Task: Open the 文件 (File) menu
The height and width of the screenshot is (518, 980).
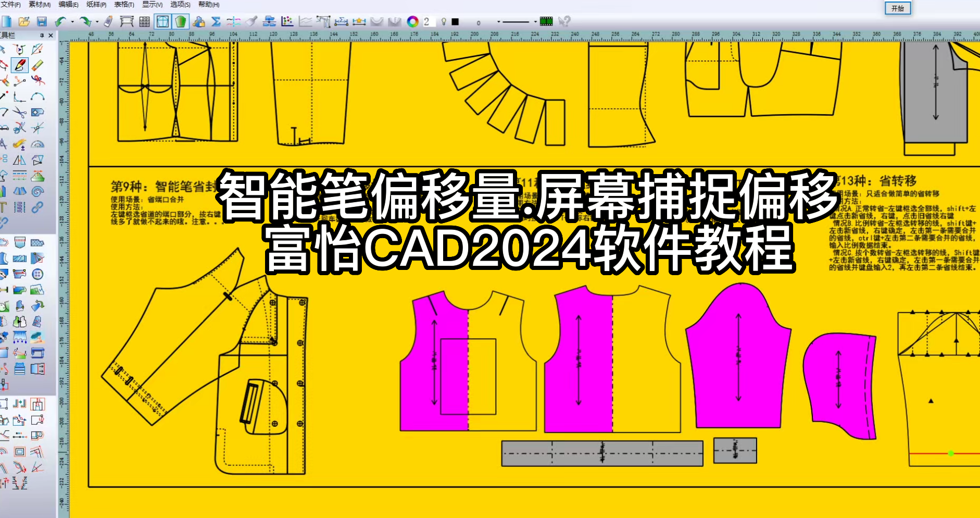Action: pyautogui.click(x=10, y=4)
